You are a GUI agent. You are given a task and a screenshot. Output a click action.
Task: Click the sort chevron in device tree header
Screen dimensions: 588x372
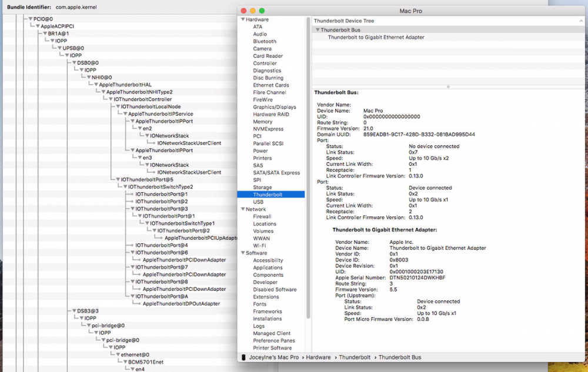(581, 21)
